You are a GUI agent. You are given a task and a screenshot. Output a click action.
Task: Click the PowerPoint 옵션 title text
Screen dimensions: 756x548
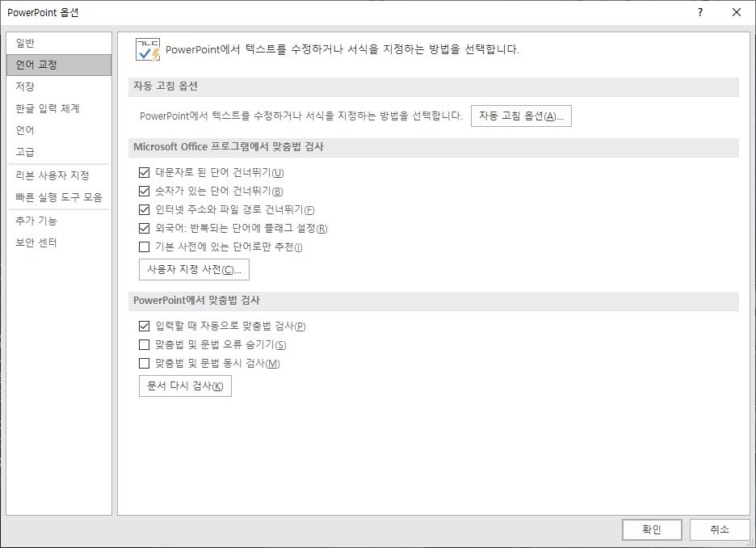point(43,13)
